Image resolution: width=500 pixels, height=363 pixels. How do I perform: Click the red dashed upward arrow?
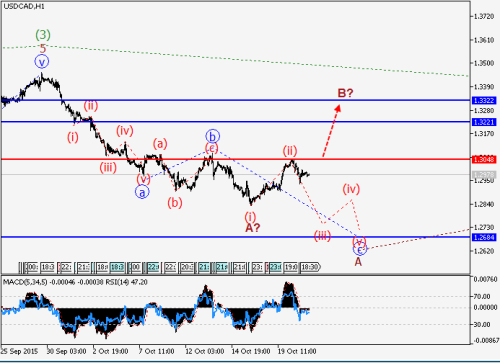331,131
